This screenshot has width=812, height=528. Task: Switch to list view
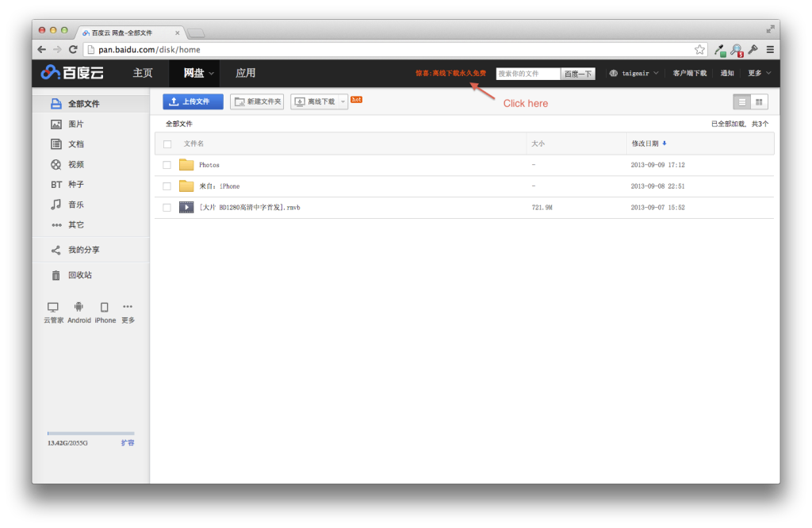(741, 102)
